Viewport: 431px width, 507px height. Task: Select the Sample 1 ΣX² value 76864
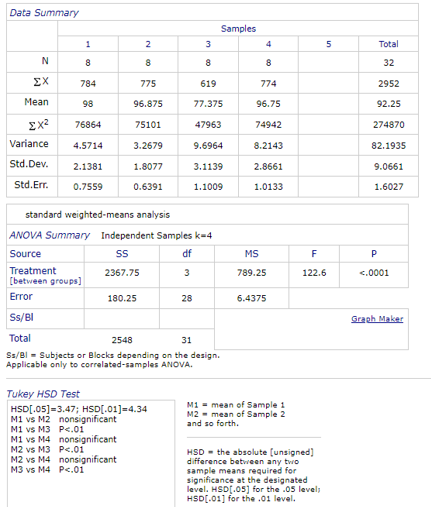[x=88, y=125]
